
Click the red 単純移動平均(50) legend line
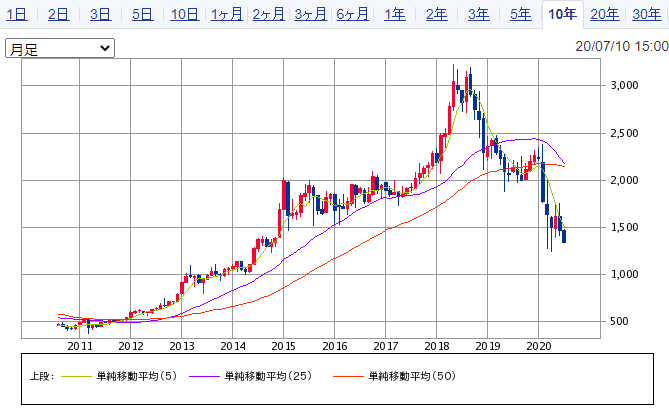coord(349,376)
